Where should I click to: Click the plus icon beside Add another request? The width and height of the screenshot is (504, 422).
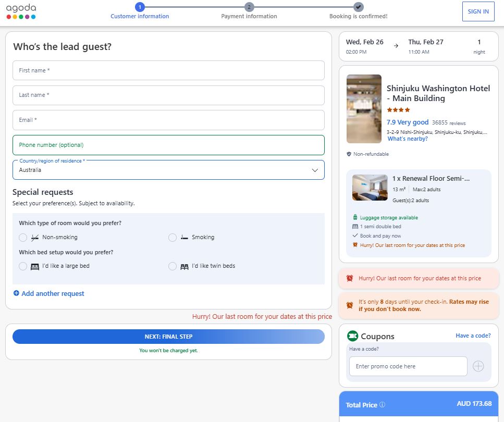pos(16,294)
